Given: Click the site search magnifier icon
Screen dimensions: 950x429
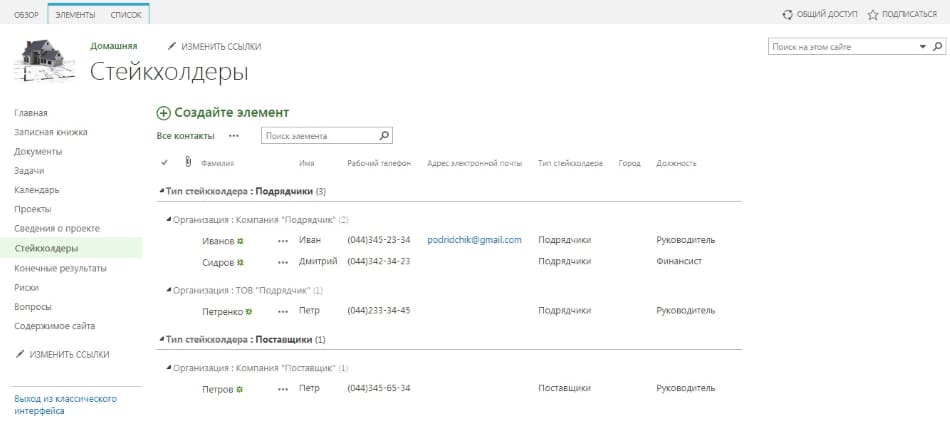Looking at the screenshot, I should (x=937, y=47).
